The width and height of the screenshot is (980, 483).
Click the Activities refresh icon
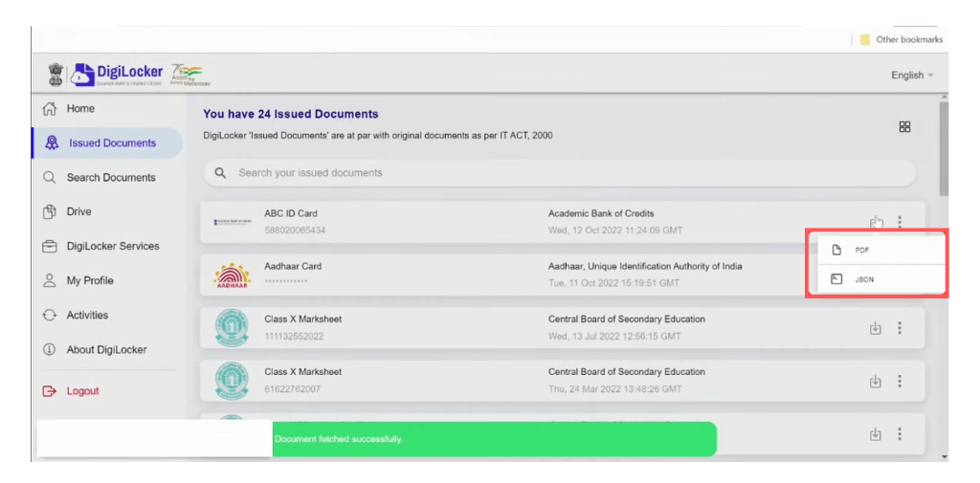[50, 315]
